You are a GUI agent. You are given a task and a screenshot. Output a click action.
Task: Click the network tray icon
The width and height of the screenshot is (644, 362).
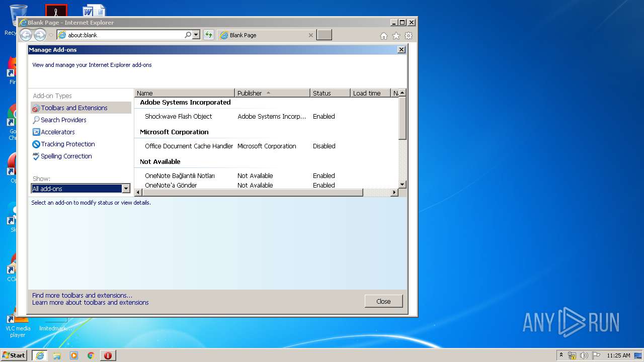[572, 355]
